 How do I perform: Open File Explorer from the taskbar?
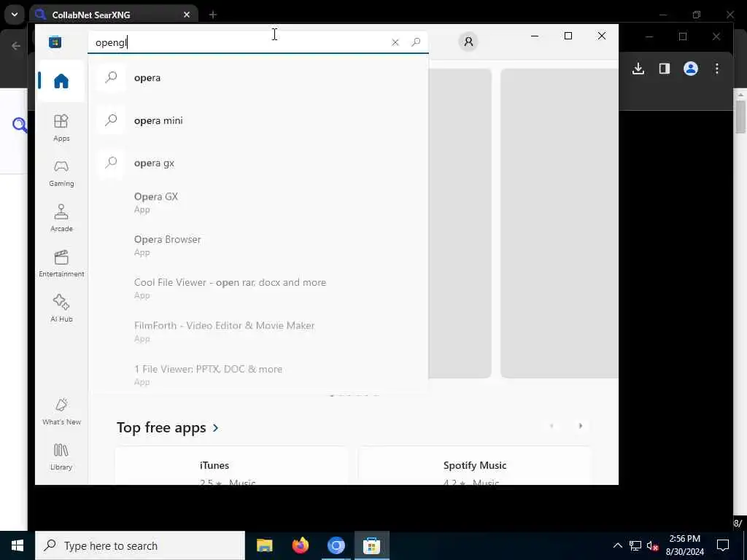click(264, 545)
